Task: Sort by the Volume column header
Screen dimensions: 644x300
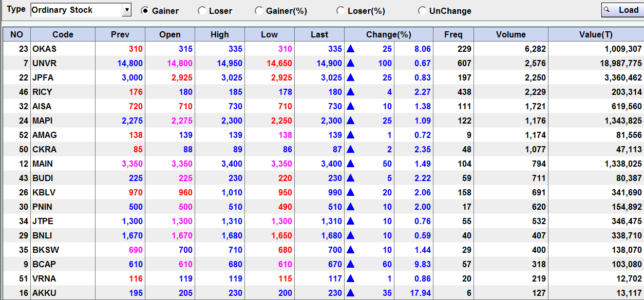Action: (511, 34)
